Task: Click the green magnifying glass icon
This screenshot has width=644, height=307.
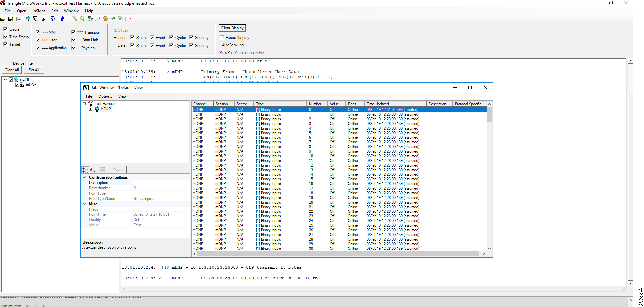Action: [x=82, y=19]
